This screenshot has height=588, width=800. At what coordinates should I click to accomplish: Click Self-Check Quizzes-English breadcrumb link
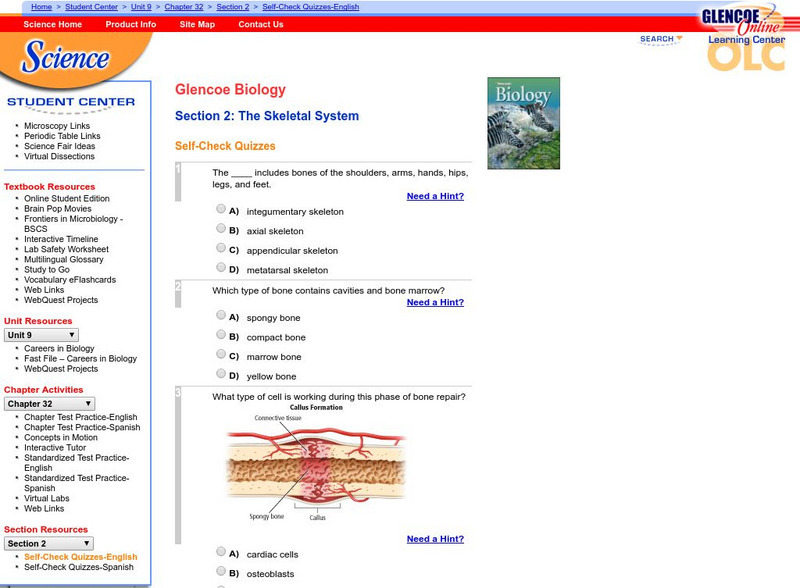click(x=311, y=7)
